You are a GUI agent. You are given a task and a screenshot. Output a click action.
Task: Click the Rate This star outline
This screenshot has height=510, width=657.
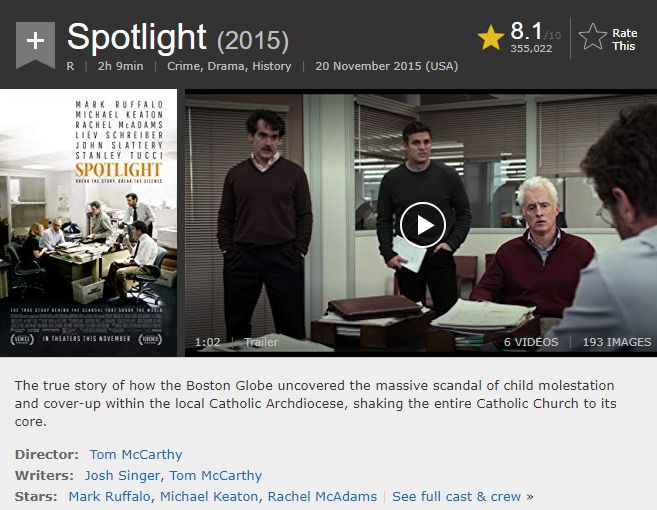[594, 39]
